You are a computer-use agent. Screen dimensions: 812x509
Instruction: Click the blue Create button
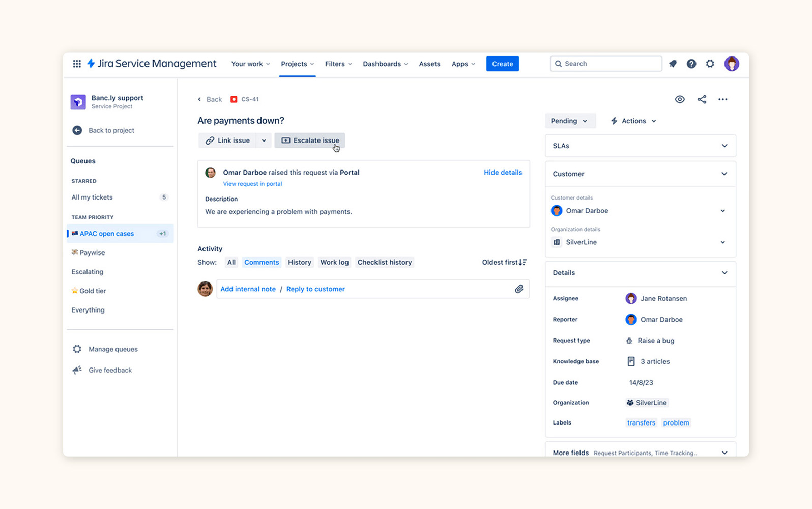coord(503,64)
